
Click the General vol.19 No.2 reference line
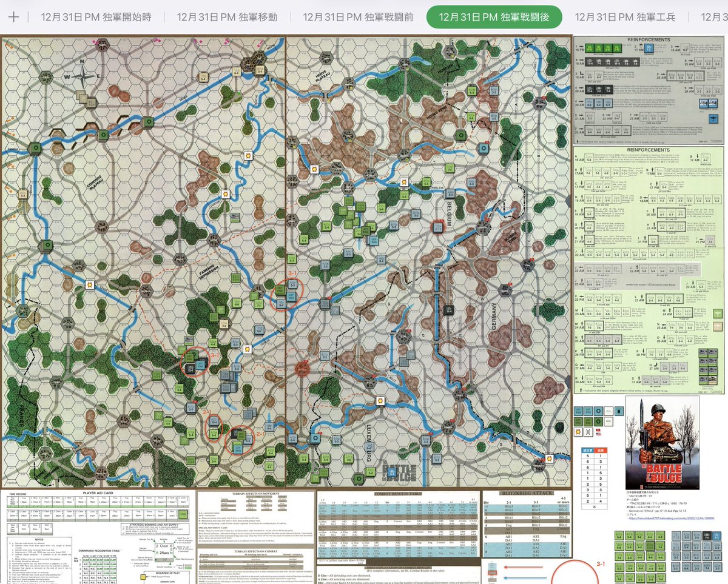click(x=657, y=511)
